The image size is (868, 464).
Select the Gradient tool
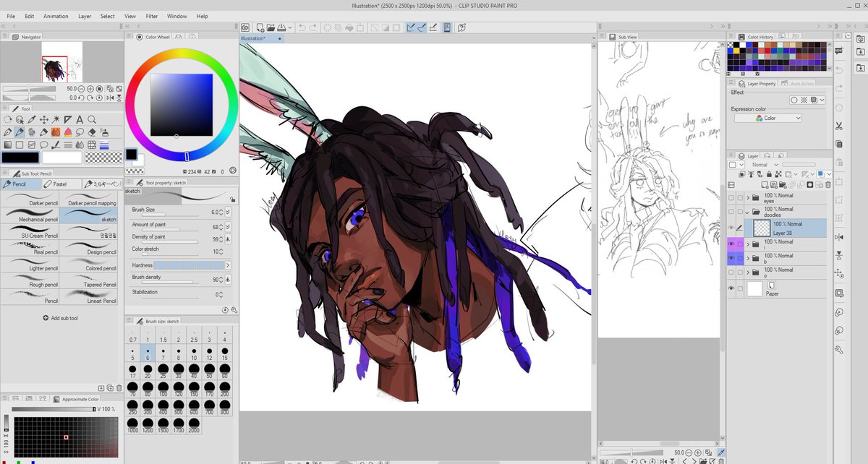coord(7,145)
